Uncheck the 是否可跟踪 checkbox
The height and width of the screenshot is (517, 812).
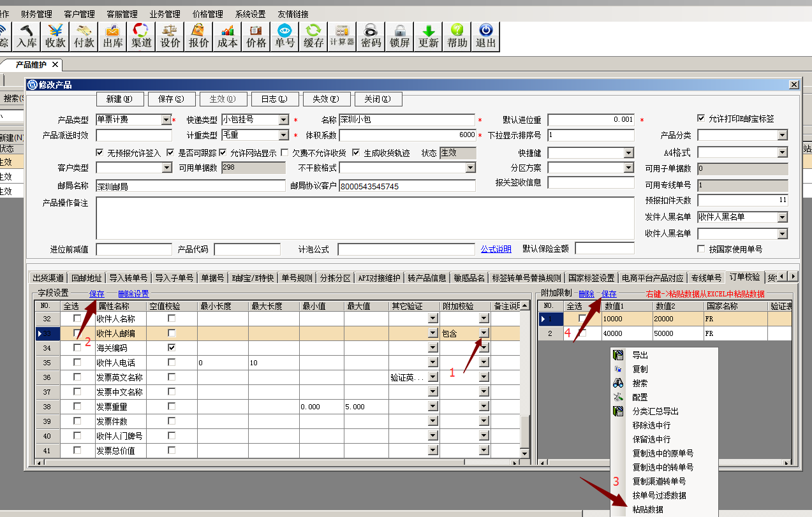170,153
